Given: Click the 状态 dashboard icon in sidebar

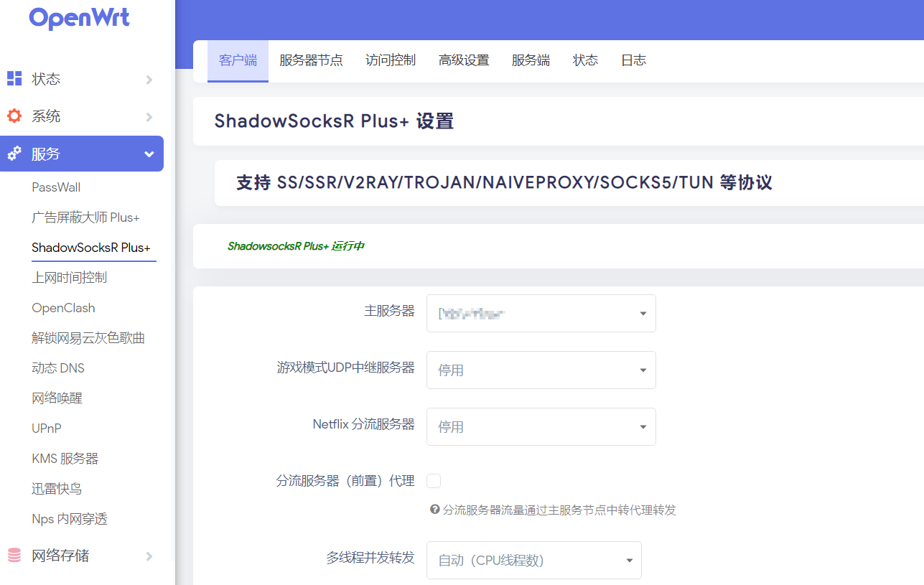Looking at the screenshot, I should tap(14, 79).
